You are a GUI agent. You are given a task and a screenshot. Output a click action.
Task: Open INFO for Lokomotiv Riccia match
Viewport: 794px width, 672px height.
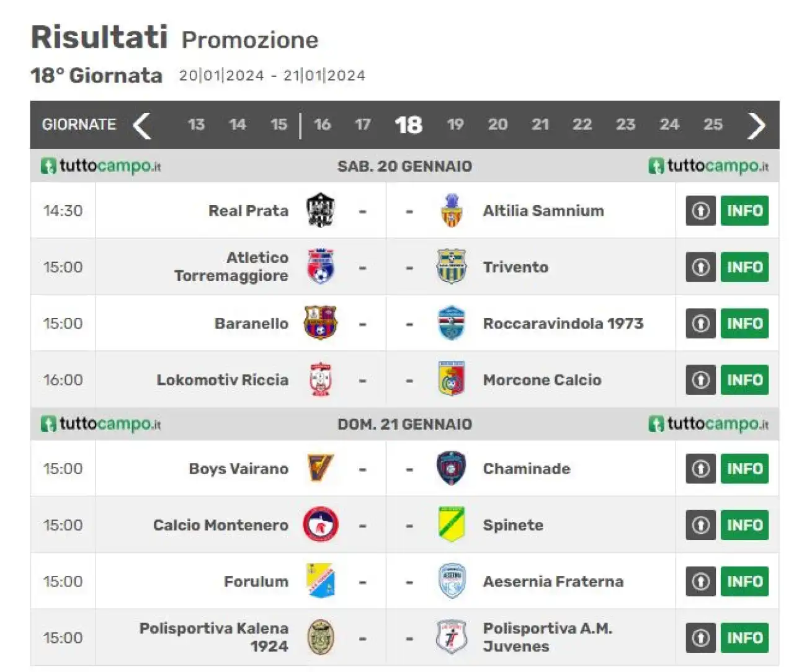[744, 380]
